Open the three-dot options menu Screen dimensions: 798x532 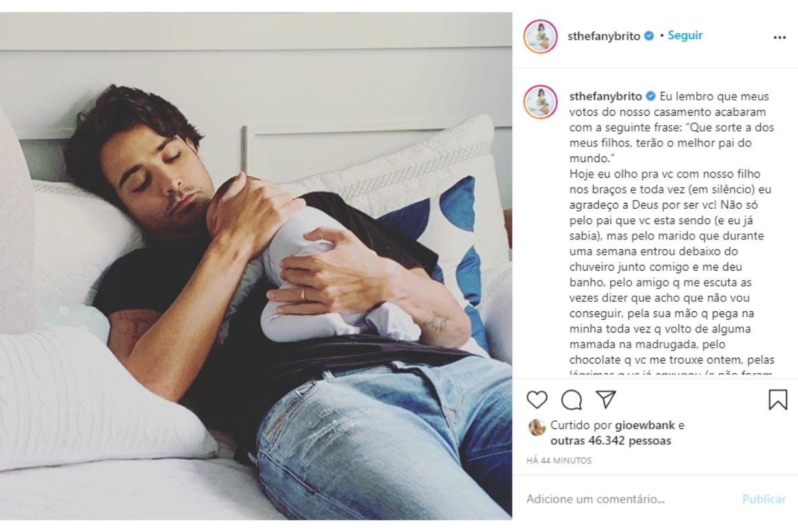coord(780,38)
